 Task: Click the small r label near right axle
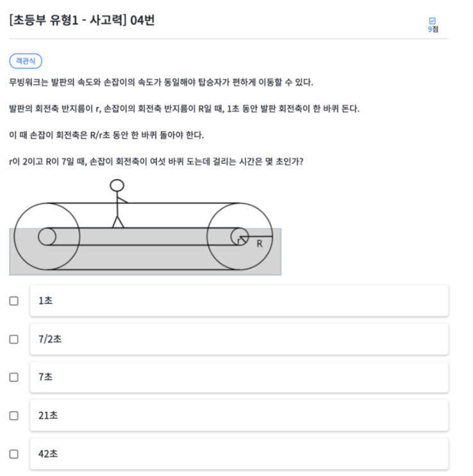click(x=238, y=241)
